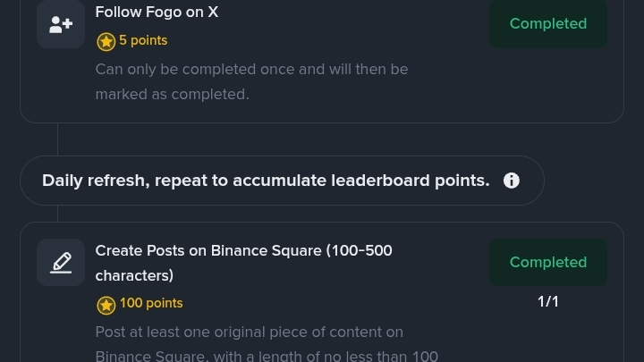Click the vertical connector line between task cards
Screen dimensions: 644x362
tap(58, 139)
